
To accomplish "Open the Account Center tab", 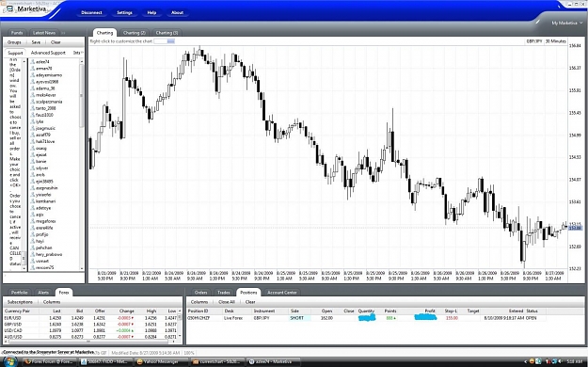I will (282, 293).
